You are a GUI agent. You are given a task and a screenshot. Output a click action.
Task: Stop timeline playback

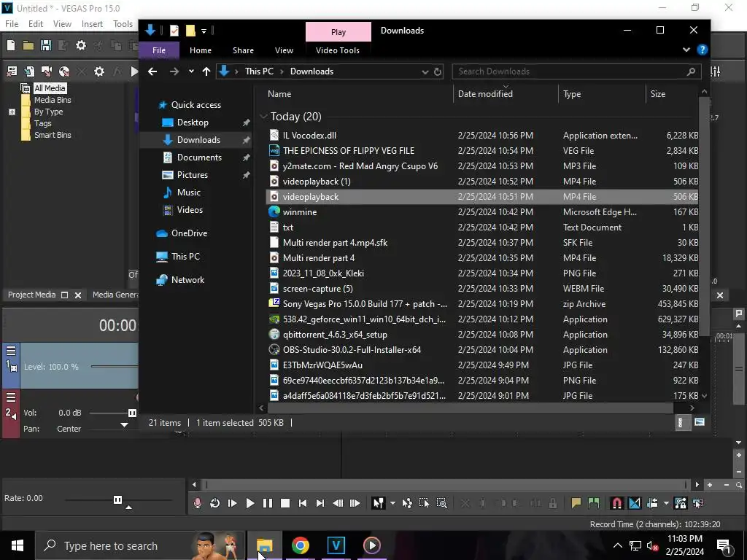point(285,503)
